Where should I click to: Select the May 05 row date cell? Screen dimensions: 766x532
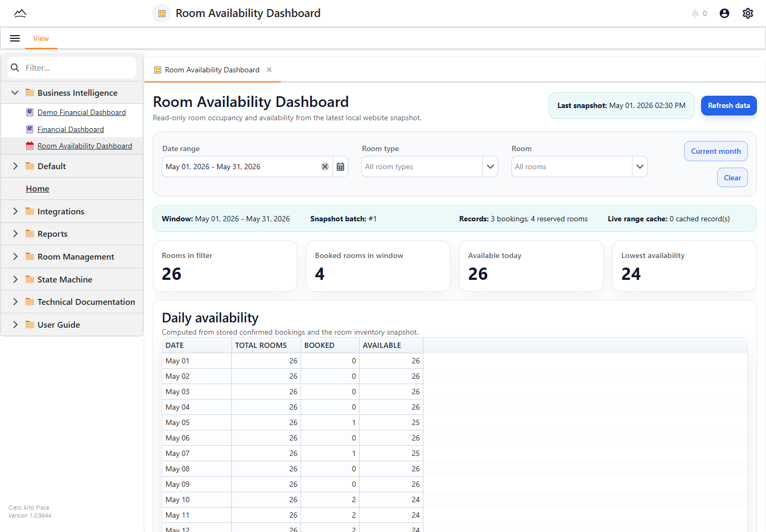(197, 422)
